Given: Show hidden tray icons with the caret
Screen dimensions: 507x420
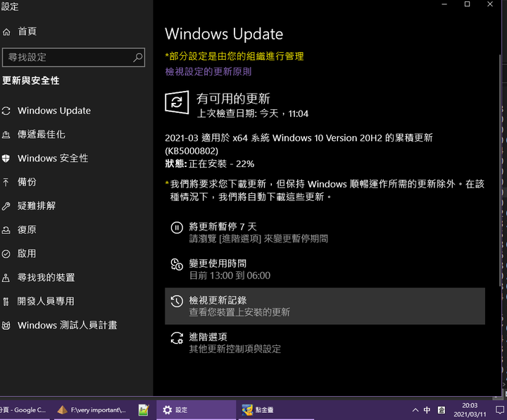Looking at the screenshot, I should tap(415, 410).
